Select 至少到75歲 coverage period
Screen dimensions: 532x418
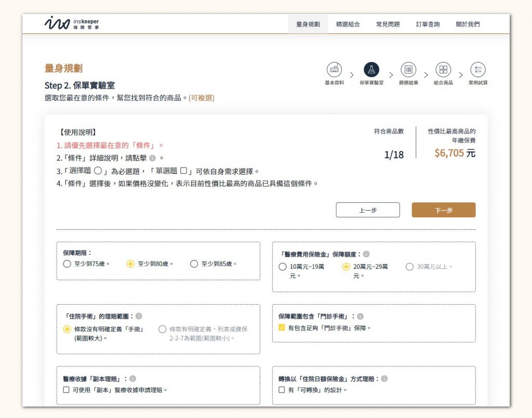[x=67, y=264]
